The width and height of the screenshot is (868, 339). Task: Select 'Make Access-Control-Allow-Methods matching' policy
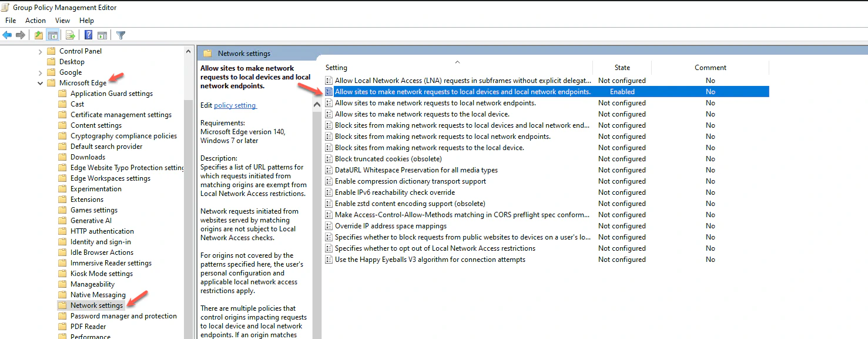pyautogui.click(x=462, y=215)
